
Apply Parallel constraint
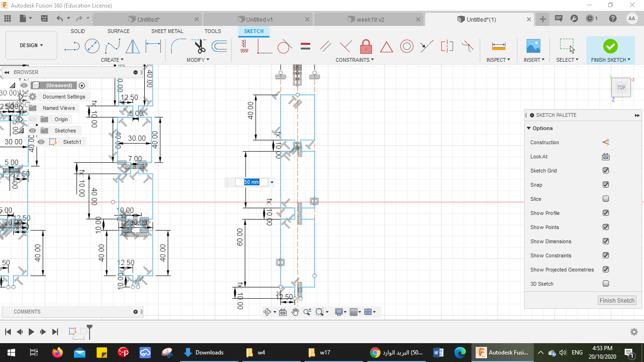coord(325,46)
